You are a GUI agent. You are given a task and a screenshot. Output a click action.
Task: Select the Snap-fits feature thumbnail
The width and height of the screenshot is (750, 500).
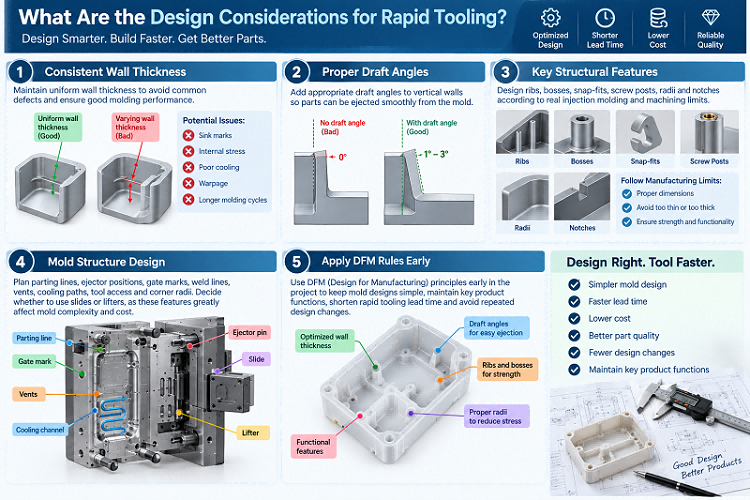645,138
